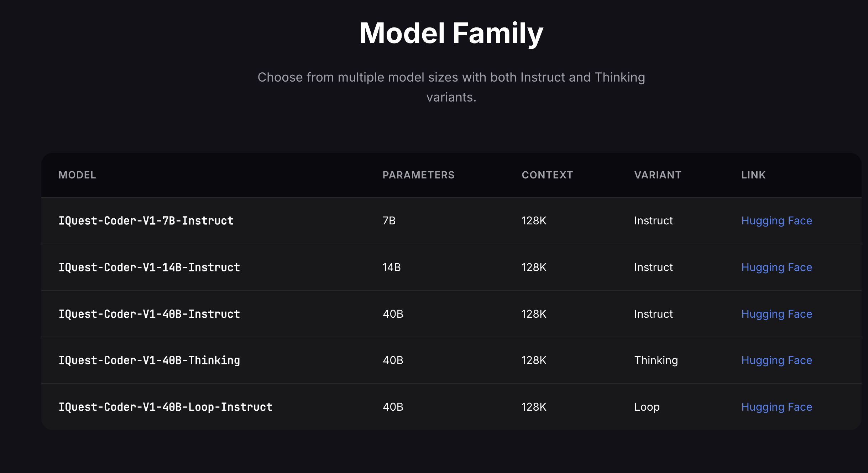Click the IQuest-Coder-V1-40B-Instruct model name
Screen dimensions: 868x473
tap(149, 314)
